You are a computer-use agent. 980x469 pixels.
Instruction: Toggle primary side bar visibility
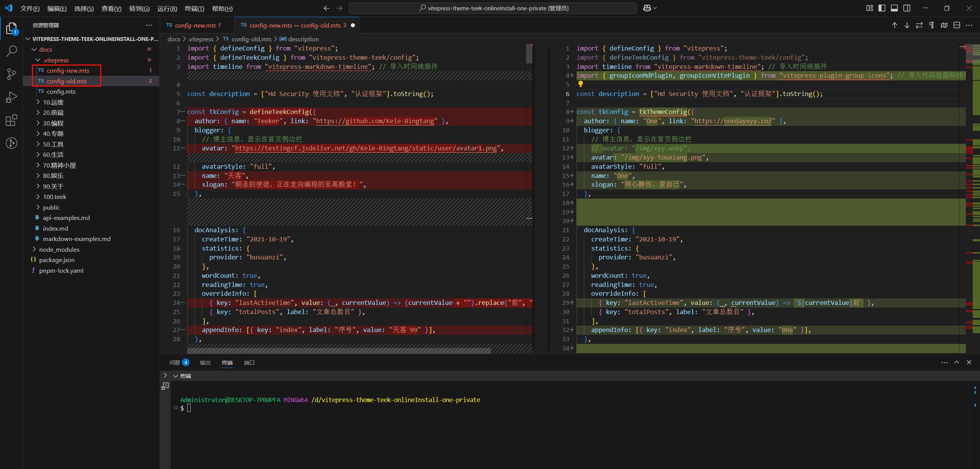click(882, 8)
